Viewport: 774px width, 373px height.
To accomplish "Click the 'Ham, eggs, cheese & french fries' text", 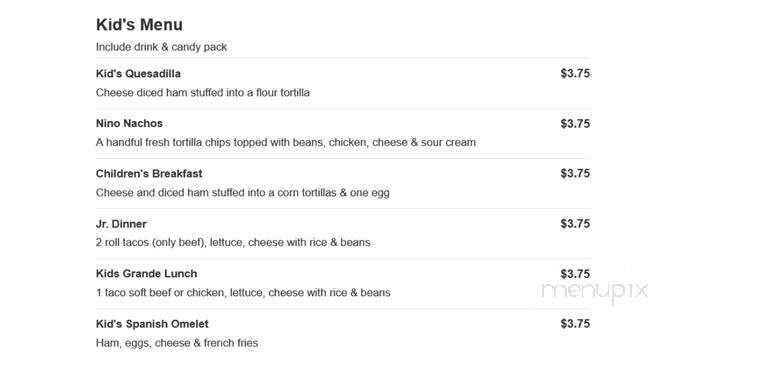I will 177,343.
